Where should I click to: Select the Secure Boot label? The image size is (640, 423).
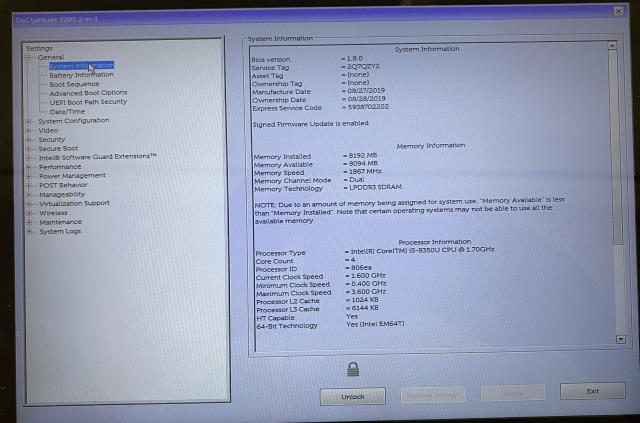click(x=58, y=149)
